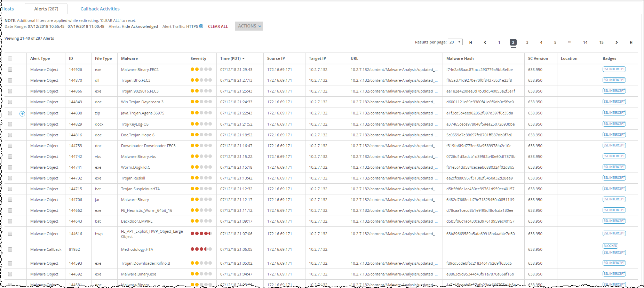Viewport: 644px width, 288px height.
Task: Select the Alerts [287] tab
Action: [46, 9]
